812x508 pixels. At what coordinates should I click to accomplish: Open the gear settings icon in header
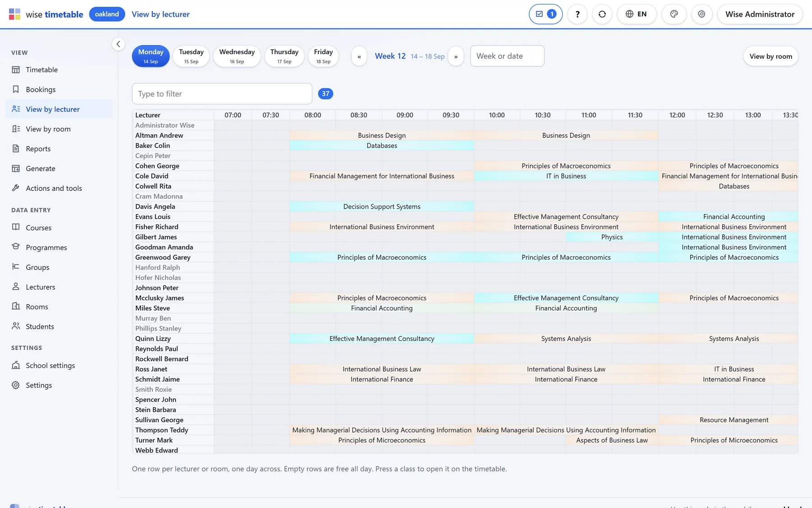click(x=701, y=14)
